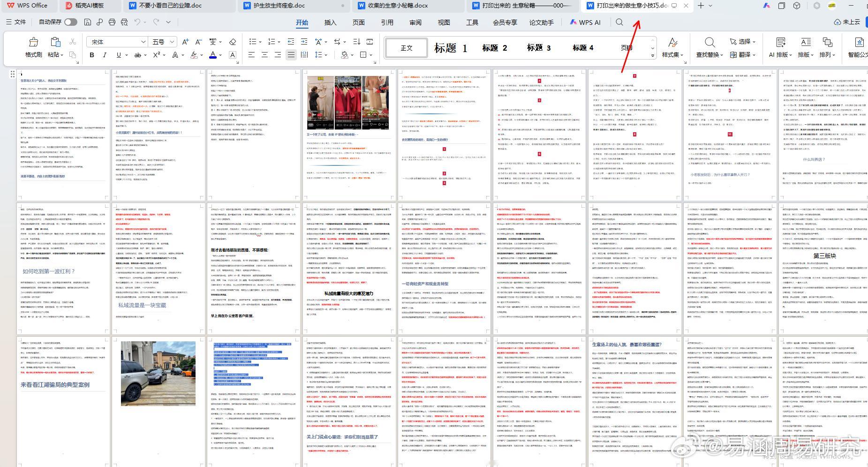Open the Select (选择) dropdown
This screenshot has width=868, height=467.
[743, 42]
